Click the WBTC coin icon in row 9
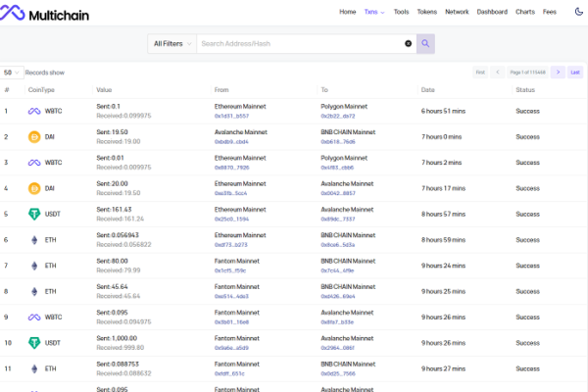Screen dimensions: 588x392 click(34, 318)
